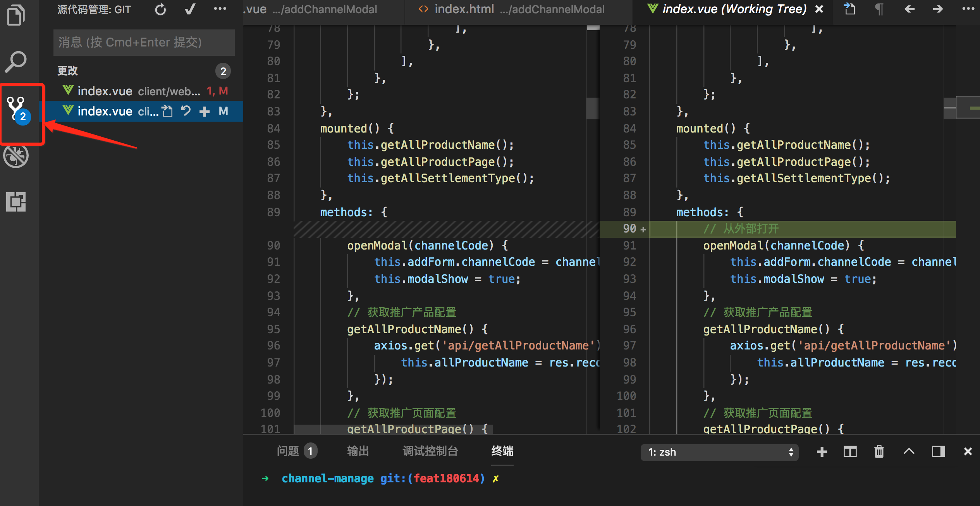
Task: Open the Explorer files icon in activity bar
Action: click(x=16, y=15)
